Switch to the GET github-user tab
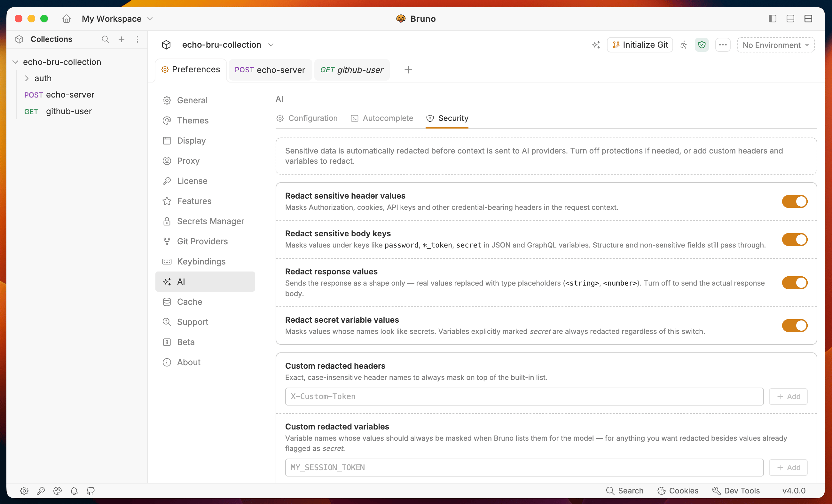 tap(352, 70)
